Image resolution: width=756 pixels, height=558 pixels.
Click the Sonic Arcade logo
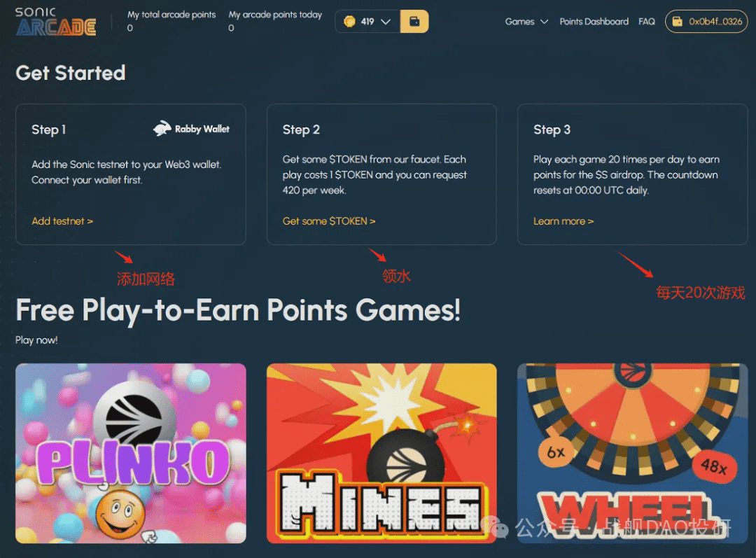[x=55, y=22]
